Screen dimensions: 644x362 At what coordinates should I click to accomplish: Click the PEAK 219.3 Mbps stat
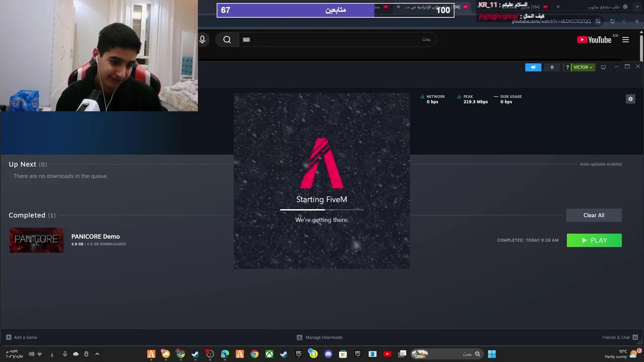click(x=472, y=99)
